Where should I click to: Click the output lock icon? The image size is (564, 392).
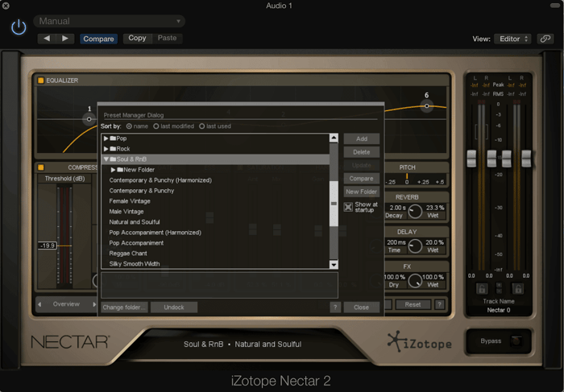pos(518,288)
